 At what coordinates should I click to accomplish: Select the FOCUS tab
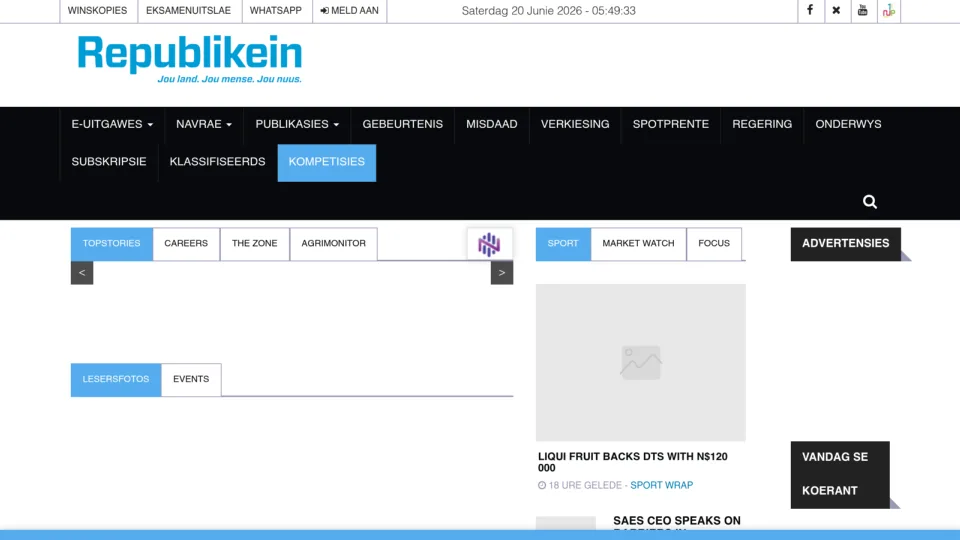tap(714, 244)
